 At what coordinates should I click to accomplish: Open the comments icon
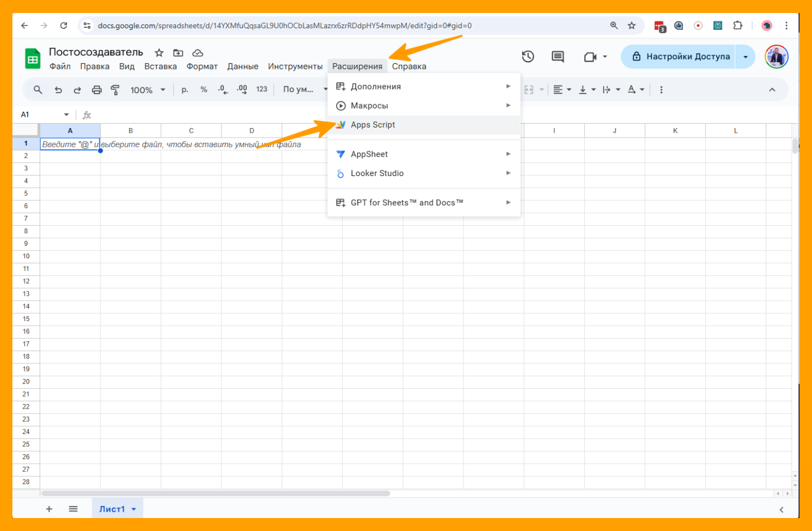[558, 56]
